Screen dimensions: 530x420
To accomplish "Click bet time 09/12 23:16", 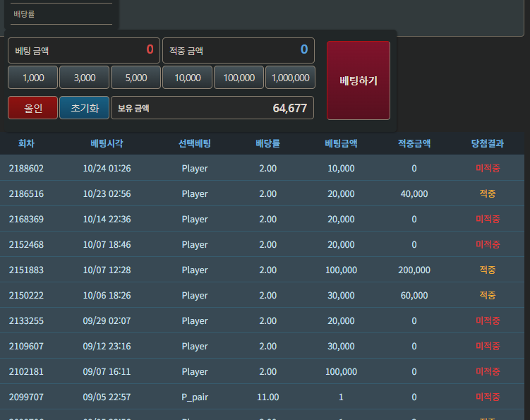I will click(x=107, y=346).
